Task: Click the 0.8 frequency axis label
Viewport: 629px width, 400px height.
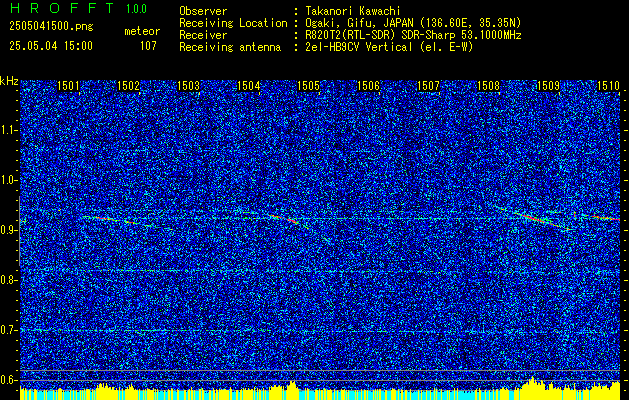Action: point(7,280)
